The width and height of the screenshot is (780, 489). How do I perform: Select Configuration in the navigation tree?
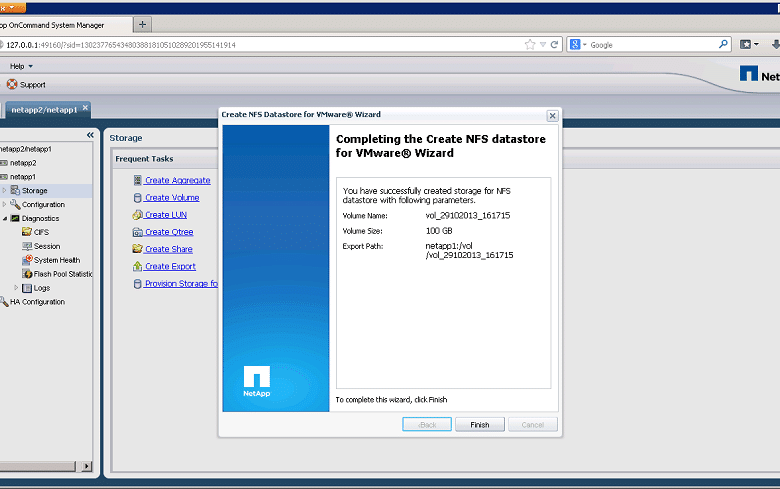[x=43, y=204]
